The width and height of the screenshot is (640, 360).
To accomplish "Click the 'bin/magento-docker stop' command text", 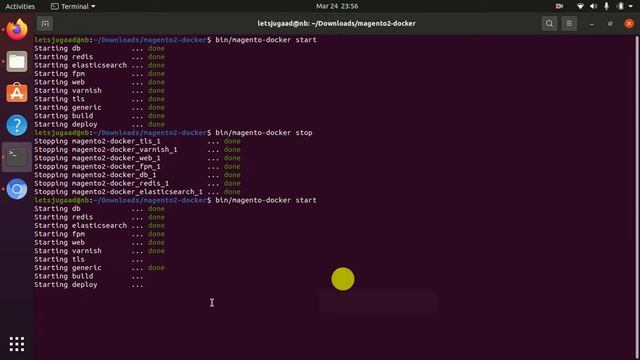I will pos(264,133).
